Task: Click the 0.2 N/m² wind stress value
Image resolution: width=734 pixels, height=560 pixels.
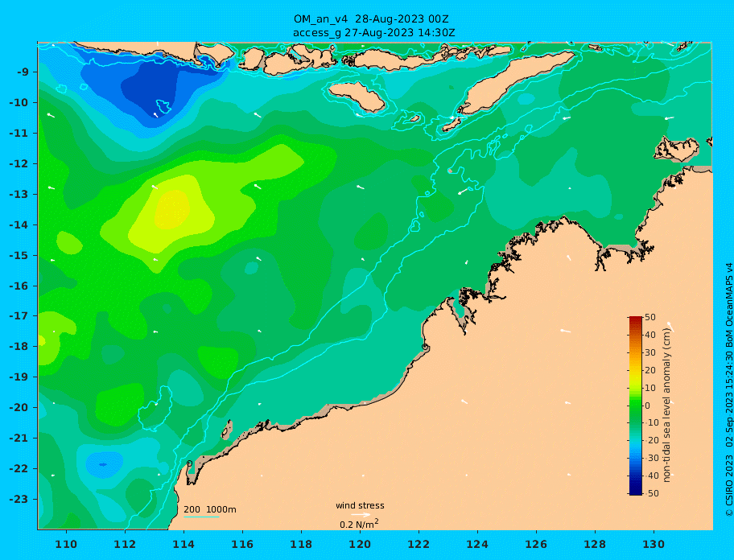Action: [359, 524]
